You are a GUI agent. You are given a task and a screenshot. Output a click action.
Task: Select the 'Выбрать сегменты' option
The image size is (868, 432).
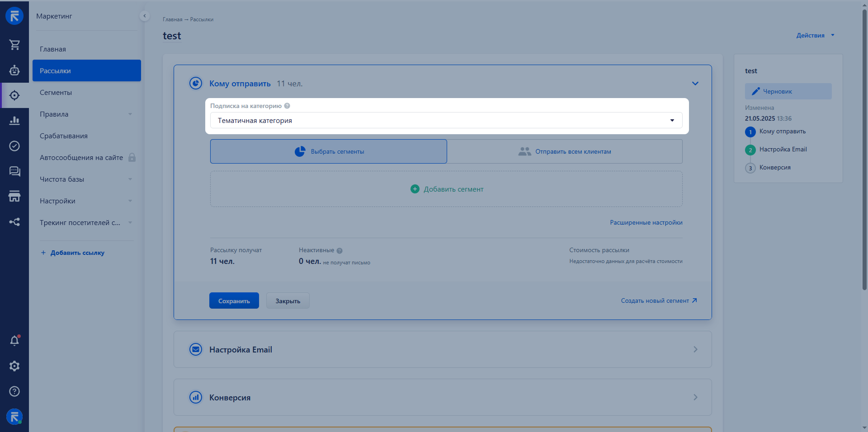tap(329, 151)
